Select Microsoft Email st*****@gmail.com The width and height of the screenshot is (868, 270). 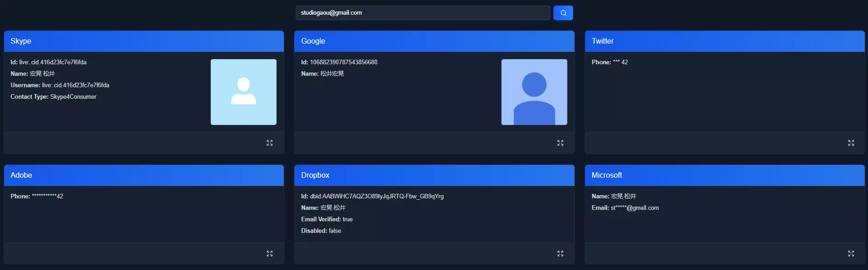(x=626, y=208)
